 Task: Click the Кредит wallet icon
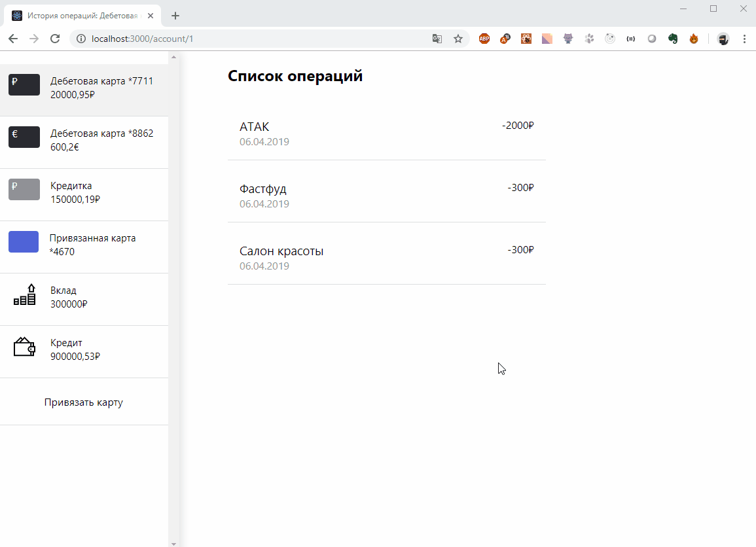click(24, 347)
